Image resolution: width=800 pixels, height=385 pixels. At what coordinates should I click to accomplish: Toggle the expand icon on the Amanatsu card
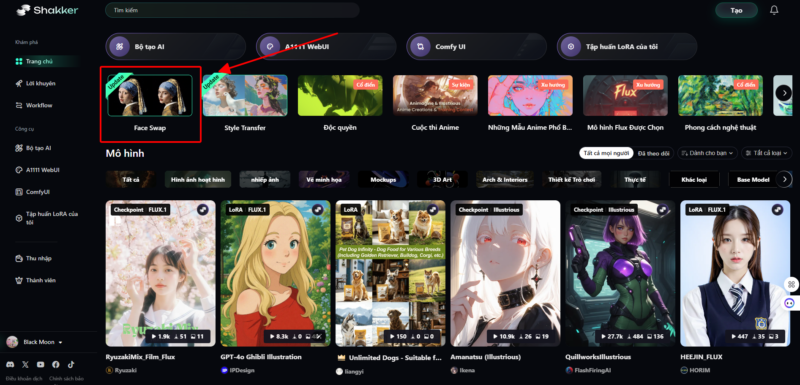click(548, 210)
